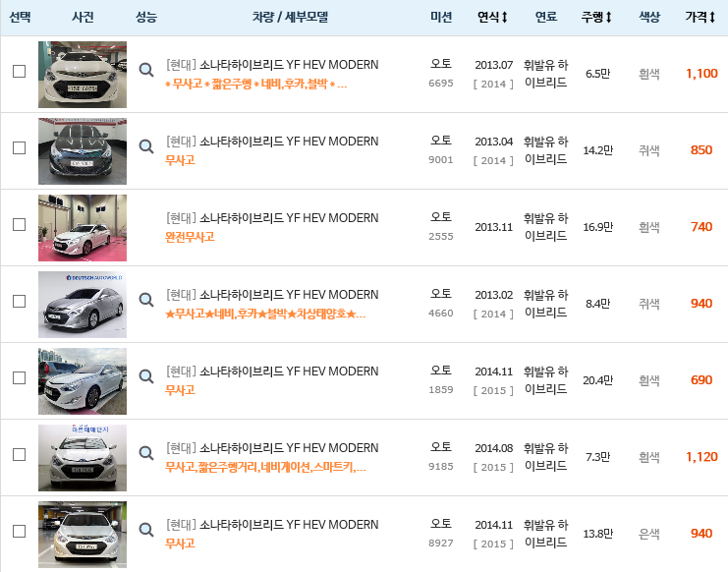The height and width of the screenshot is (572, 728).
Task: Select checkbox for the 690 priced car
Action: [x=19, y=378]
